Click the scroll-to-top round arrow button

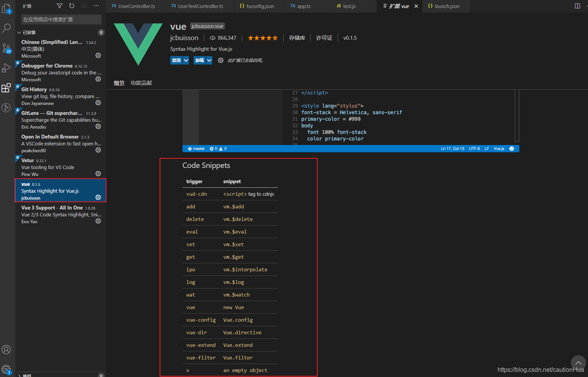[578, 363]
